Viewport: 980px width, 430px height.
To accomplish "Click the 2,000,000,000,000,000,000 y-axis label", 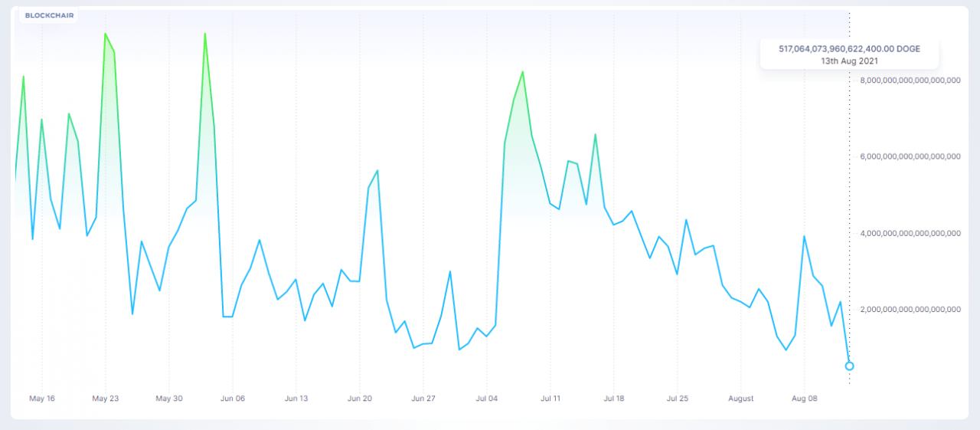I will click(910, 310).
